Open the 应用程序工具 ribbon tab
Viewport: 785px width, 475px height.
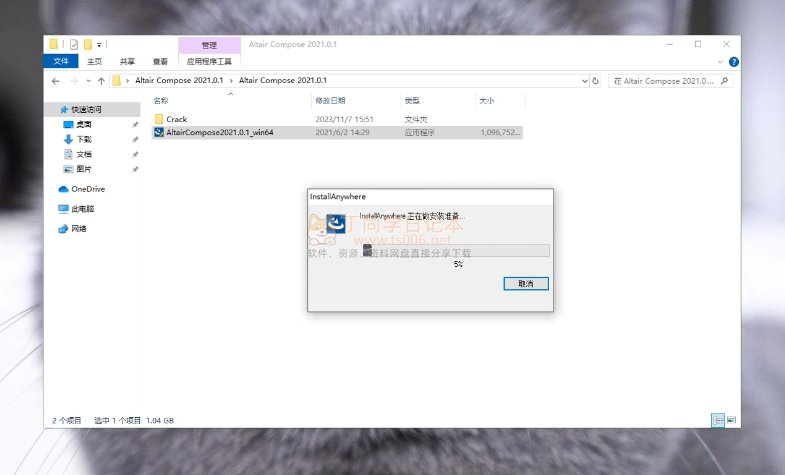tap(209, 61)
